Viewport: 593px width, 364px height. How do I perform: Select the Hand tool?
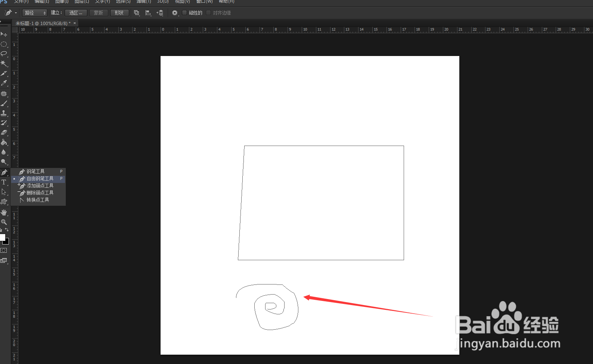pos(4,212)
